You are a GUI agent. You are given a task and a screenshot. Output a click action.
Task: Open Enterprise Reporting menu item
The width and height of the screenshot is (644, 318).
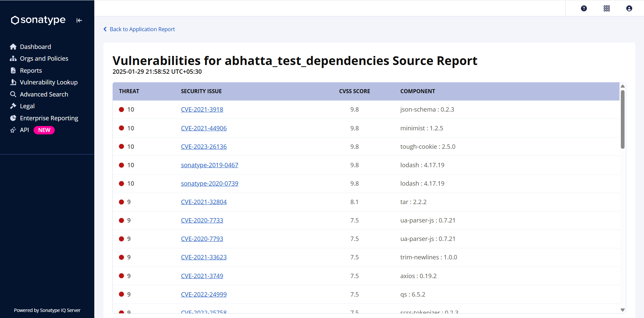point(49,118)
